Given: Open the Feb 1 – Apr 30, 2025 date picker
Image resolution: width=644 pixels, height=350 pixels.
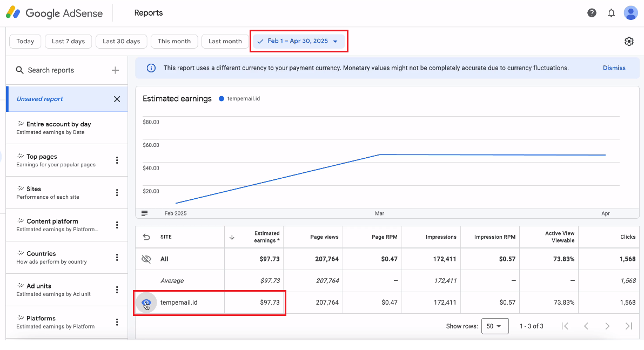Looking at the screenshot, I should [299, 41].
